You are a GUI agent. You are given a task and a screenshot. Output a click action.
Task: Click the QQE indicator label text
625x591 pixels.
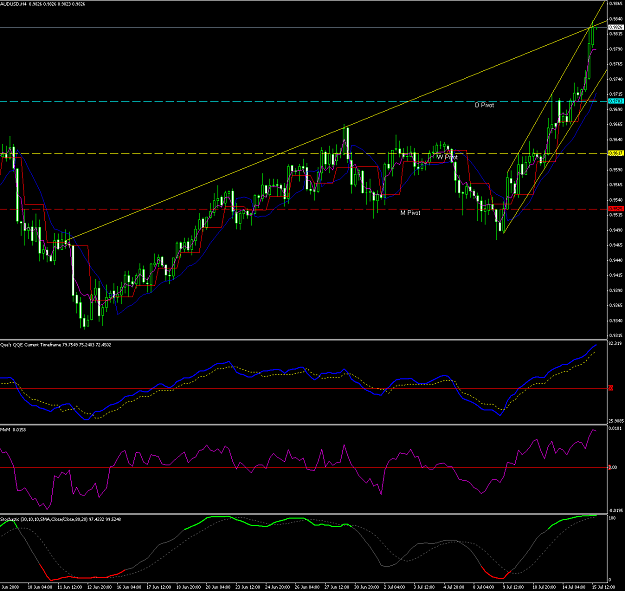click(x=55, y=345)
